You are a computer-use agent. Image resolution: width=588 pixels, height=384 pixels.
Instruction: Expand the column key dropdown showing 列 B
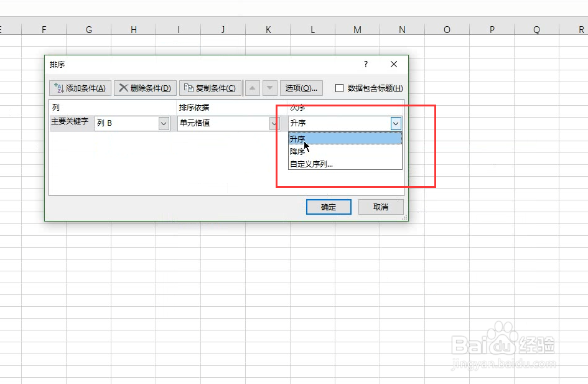(x=164, y=123)
